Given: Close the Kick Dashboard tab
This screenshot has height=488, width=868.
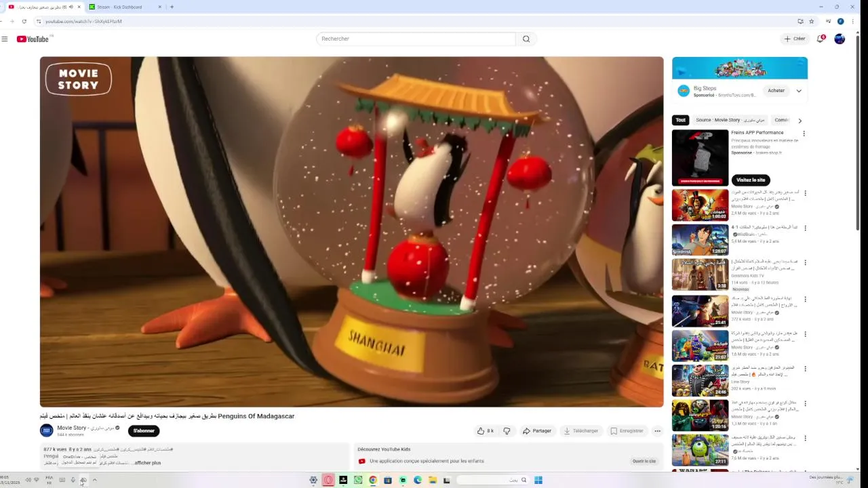Looking at the screenshot, I should click(x=161, y=7).
